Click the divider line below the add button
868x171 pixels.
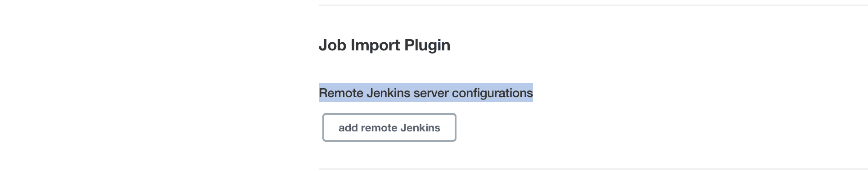tap(593, 169)
